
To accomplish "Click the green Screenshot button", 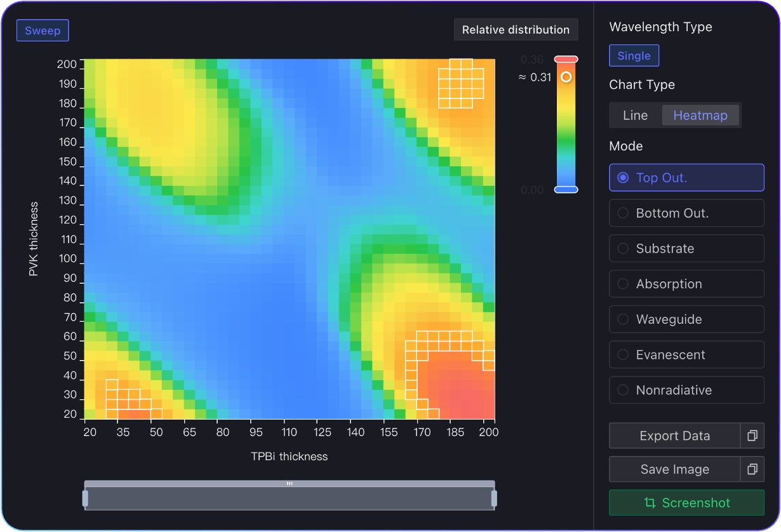I will pyautogui.click(x=686, y=503).
